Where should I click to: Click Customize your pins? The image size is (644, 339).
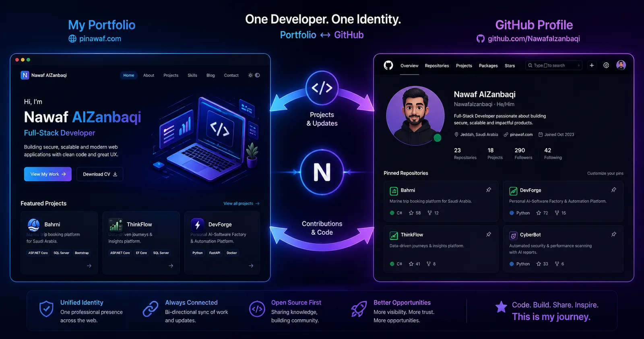point(605,174)
